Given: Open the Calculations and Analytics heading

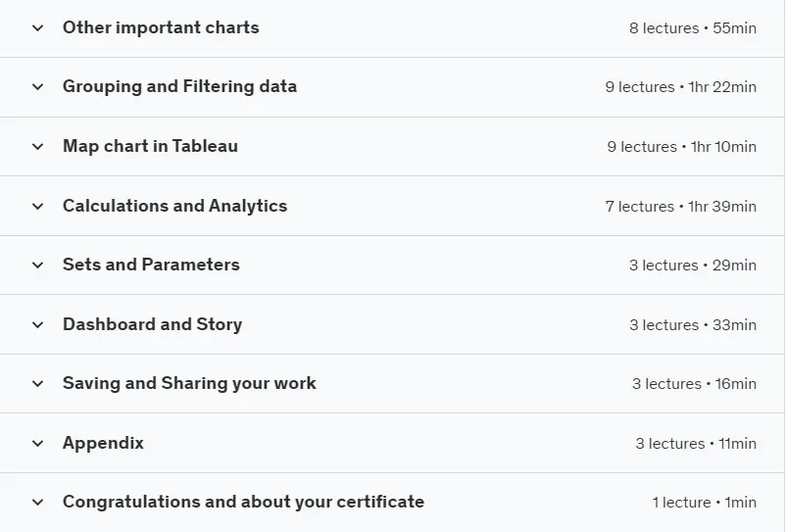Looking at the screenshot, I should [x=174, y=206].
